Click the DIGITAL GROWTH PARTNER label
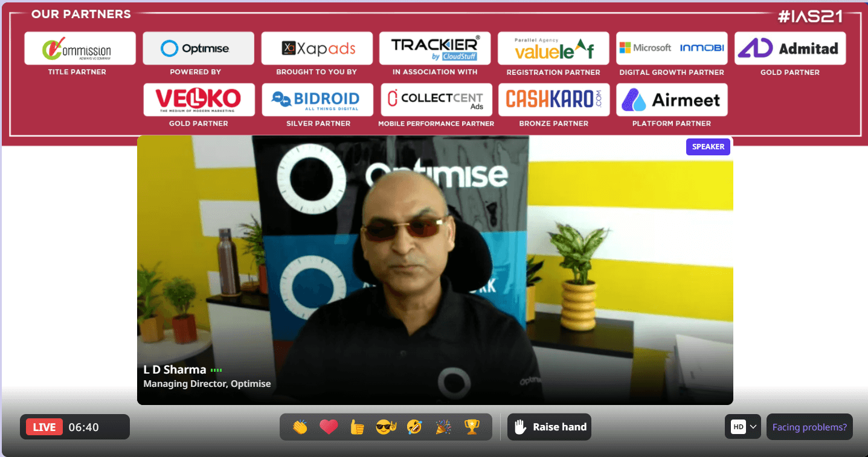Screen dimensions: 868x457 point(672,72)
